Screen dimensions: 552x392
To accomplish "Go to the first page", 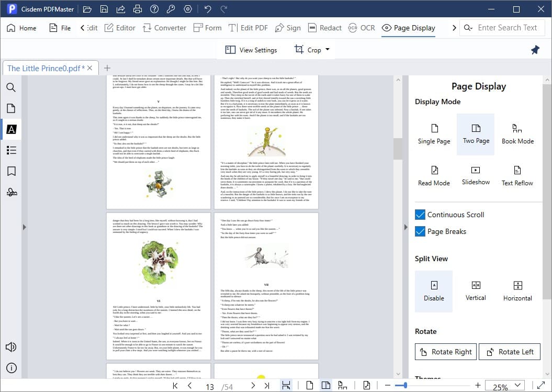I will tap(175, 386).
